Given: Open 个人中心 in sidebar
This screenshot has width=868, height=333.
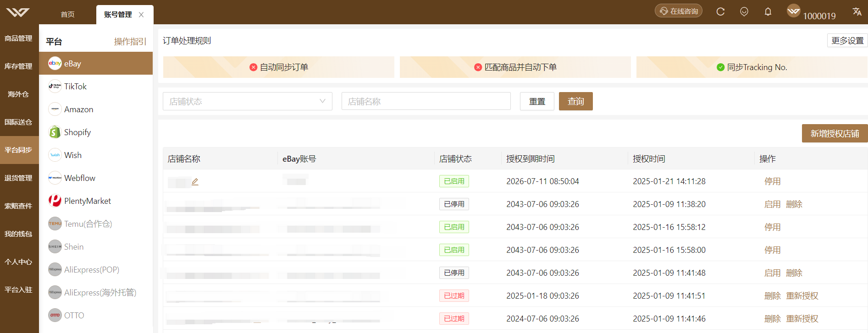Looking at the screenshot, I should [x=18, y=262].
